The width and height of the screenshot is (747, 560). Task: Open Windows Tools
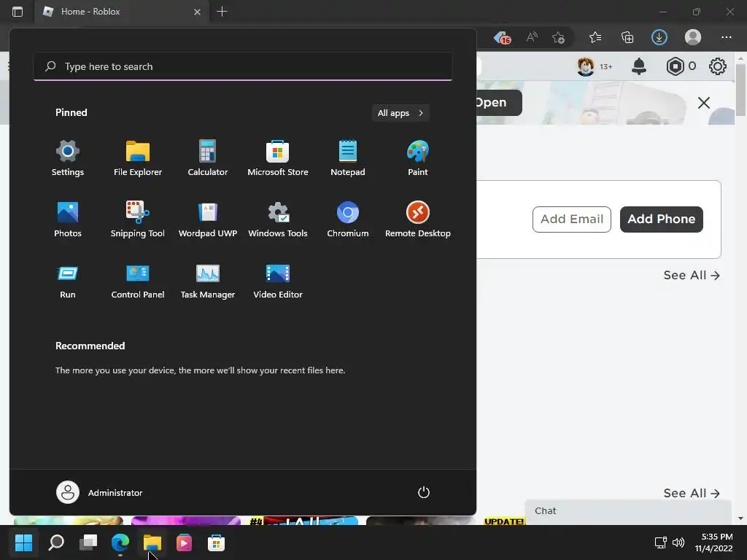point(278,219)
